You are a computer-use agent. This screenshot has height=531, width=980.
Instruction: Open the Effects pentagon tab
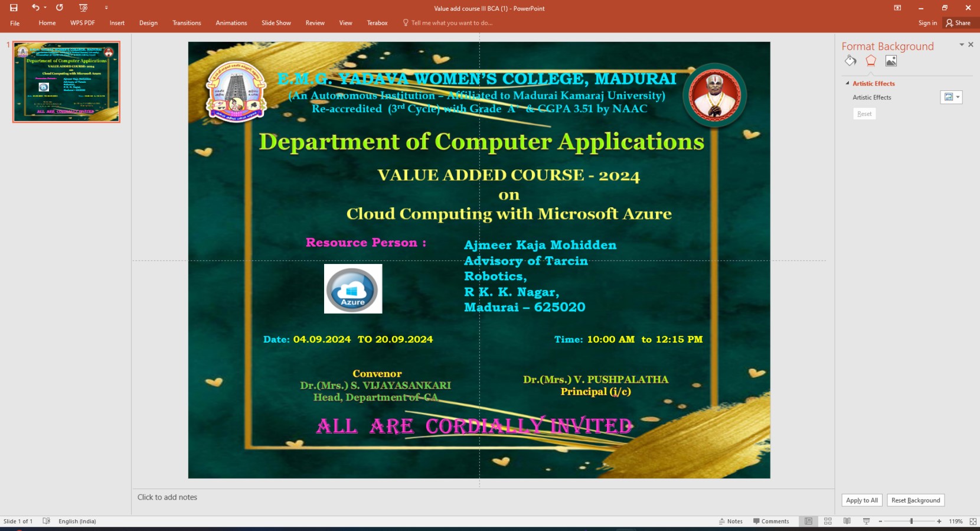(x=871, y=61)
